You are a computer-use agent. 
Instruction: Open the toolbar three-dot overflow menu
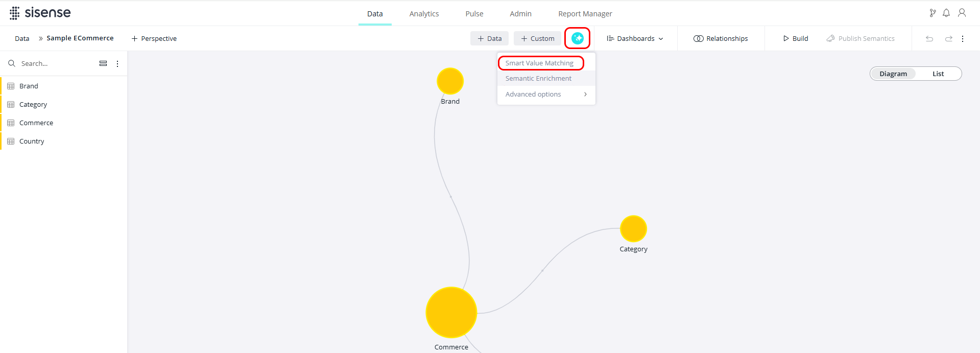coord(963,39)
